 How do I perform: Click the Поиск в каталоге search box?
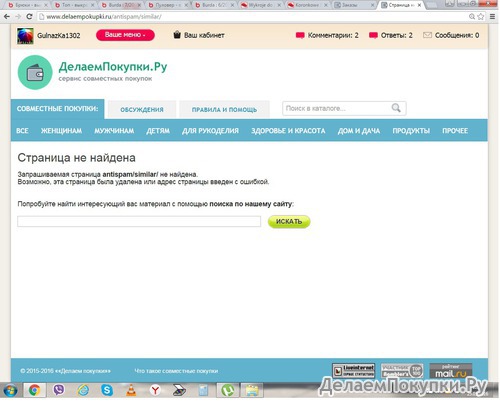click(x=337, y=108)
